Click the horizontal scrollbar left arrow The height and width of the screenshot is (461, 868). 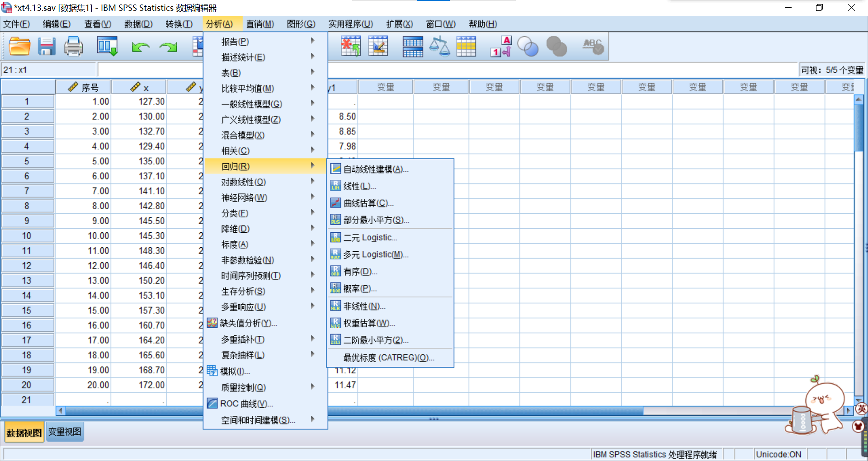point(61,411)
